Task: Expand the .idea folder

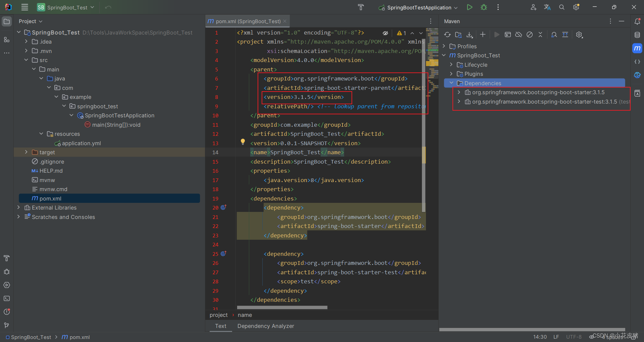Action: pos(26,42)
